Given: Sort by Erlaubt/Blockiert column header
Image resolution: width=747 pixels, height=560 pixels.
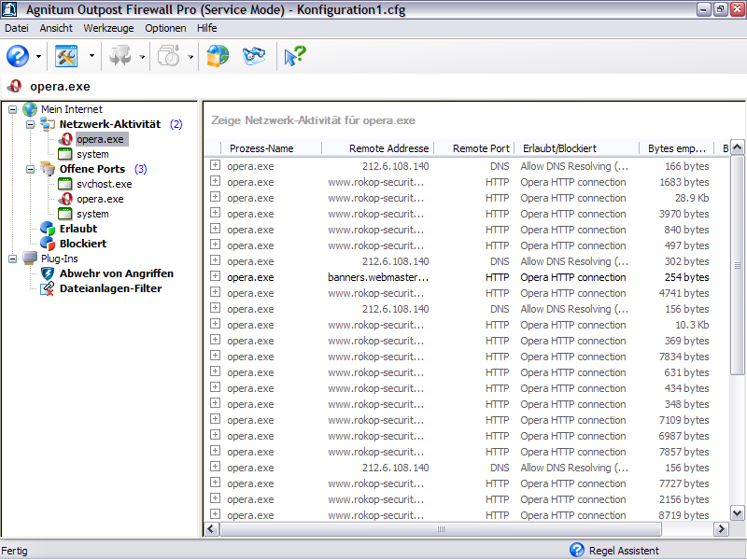Looking at the screenshot, I should 576,148.
